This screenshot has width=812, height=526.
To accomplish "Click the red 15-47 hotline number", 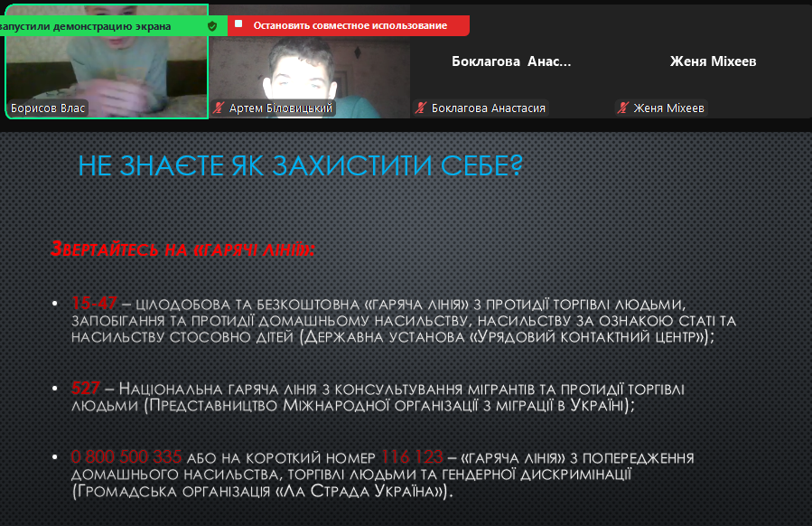I will [x=94, y=302].
